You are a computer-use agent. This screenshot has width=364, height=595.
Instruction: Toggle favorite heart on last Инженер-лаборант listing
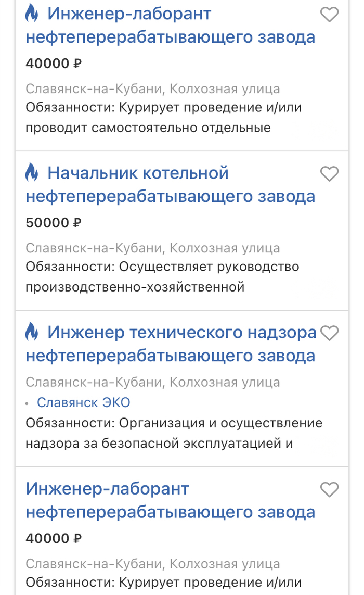tap(329, 490)
